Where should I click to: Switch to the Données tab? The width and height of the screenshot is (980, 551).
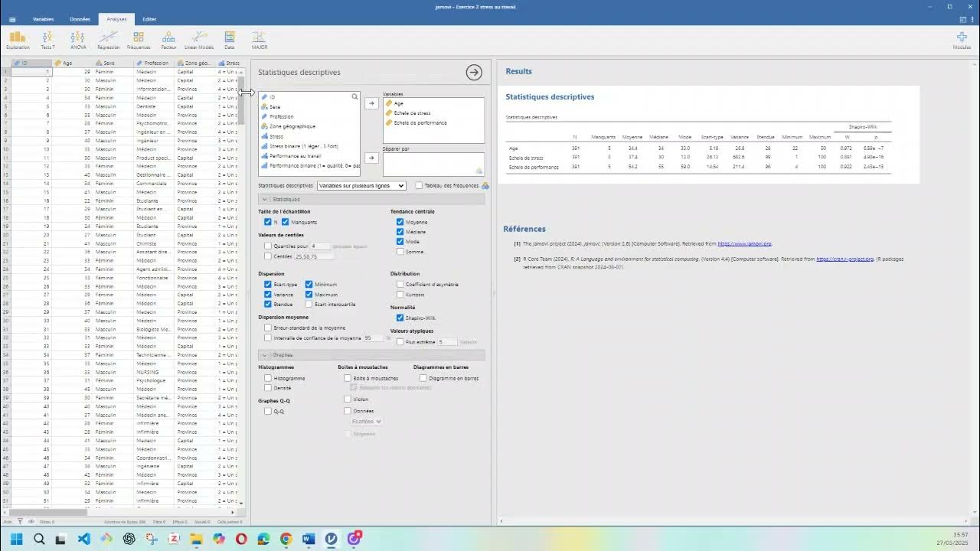point(80,19)
